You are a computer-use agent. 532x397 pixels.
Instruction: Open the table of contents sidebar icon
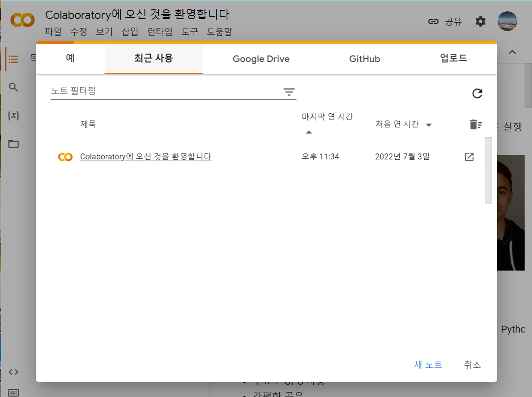(x=13, y=59)
